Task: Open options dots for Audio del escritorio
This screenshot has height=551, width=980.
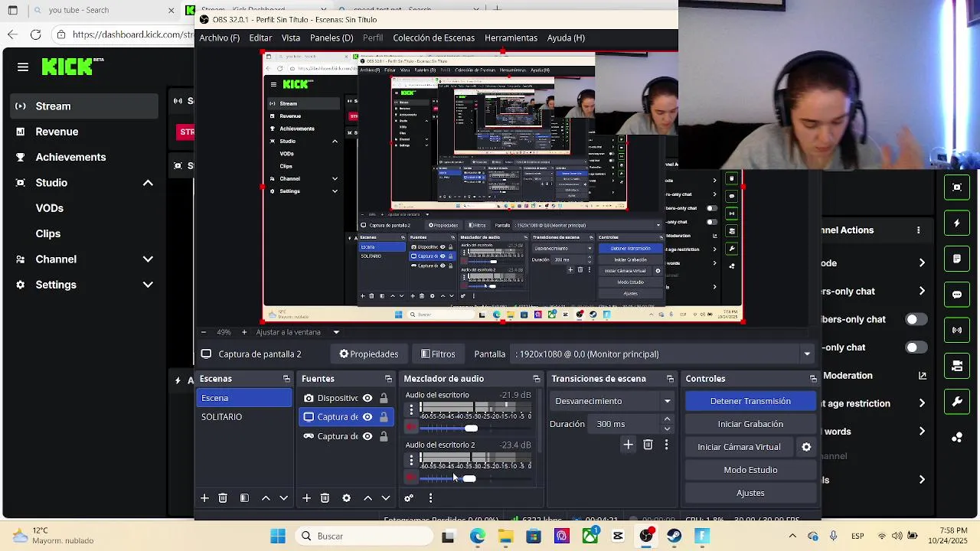Action: [411, 409]
